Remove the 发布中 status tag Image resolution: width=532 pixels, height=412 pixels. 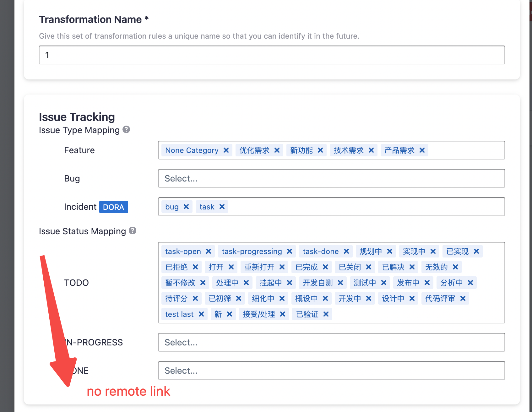pos(427,283)
